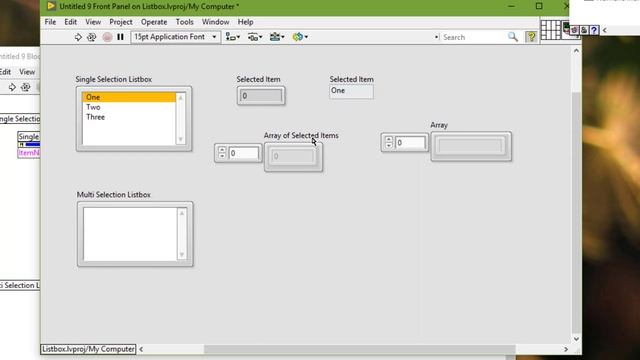This screenshot has height=360, width=640.
Task: Click the Pause button in the toolbar
Action: click(x=120, y=37)
